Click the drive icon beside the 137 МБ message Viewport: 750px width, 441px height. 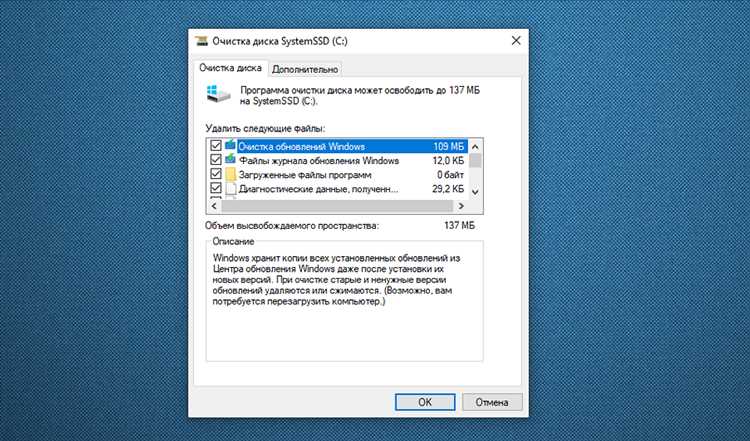(x=219, y=94)
